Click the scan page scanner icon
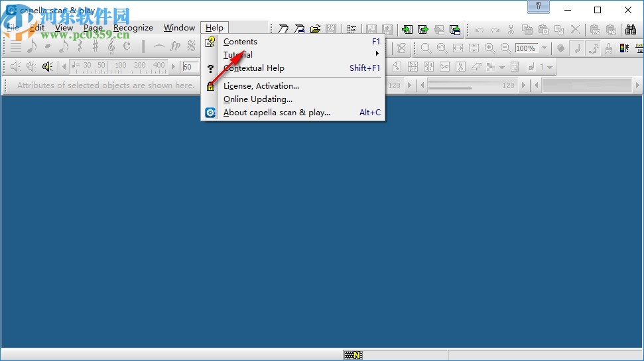Image resolution: width=644 pixels, height=361 pixels. click(283, 29)
